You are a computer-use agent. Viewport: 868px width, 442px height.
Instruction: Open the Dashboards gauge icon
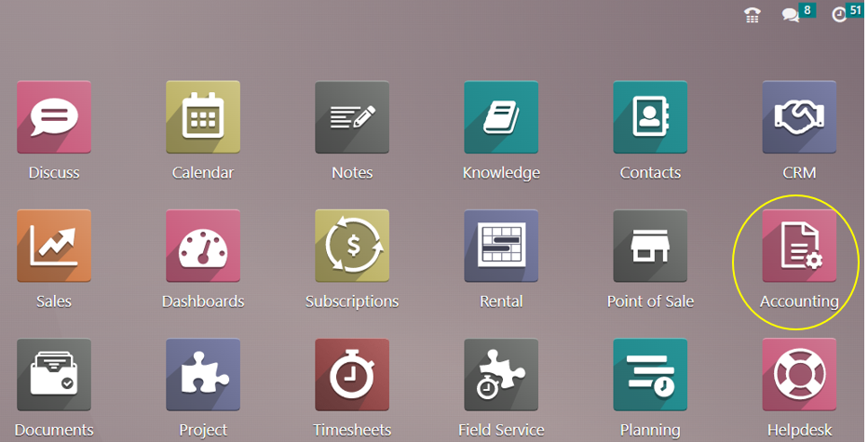pos(203,247)
